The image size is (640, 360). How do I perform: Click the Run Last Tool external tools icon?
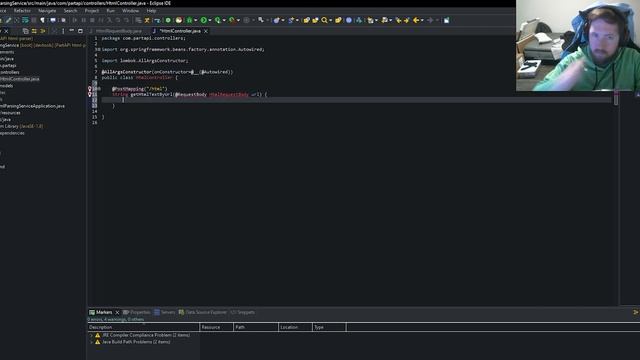click(232, 20)
